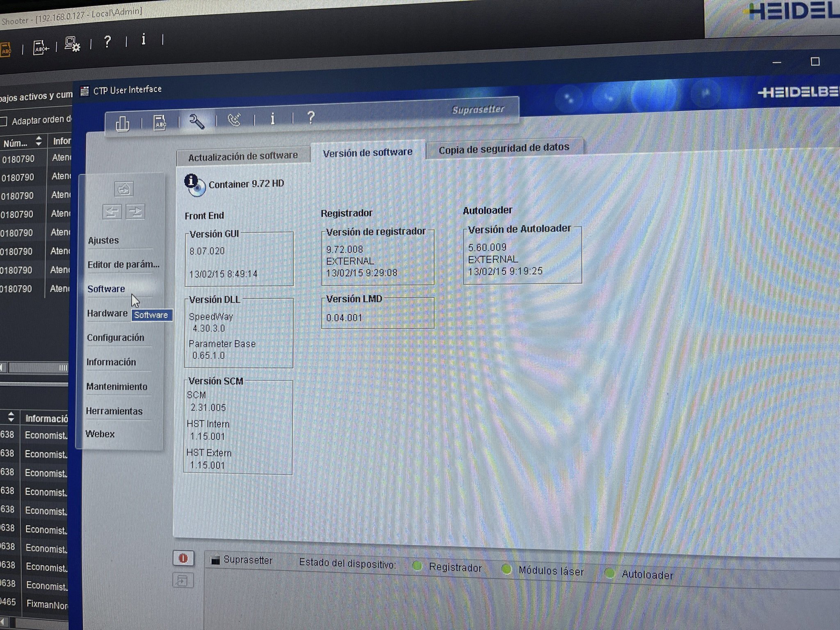Viewport: 840px width, 630px height.
Task: Click the gray icon below the red stop button
Action: coord(183,580)
